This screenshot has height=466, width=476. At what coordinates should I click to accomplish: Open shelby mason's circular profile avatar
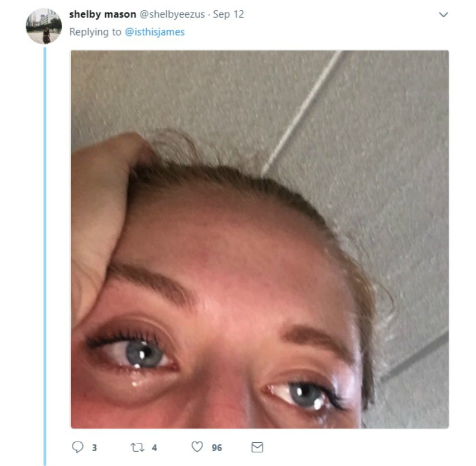point(43,26)
